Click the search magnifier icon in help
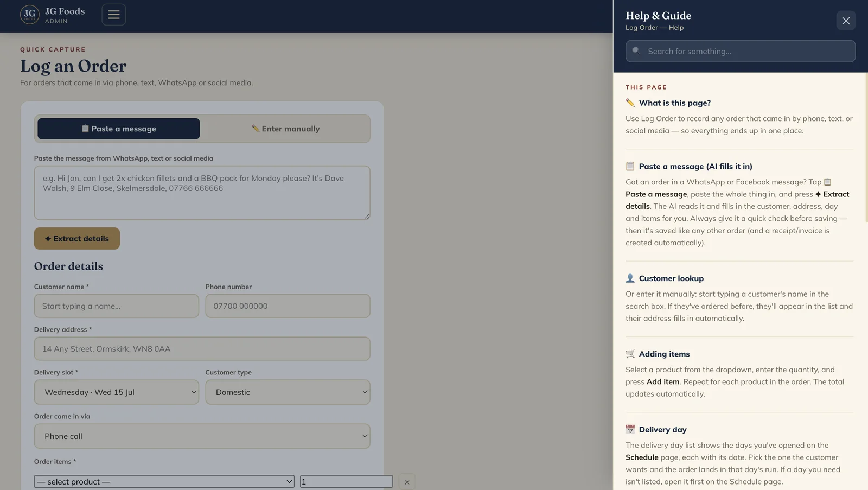The width and height of the screenshot is (868, 490). (x=636, y=51)
